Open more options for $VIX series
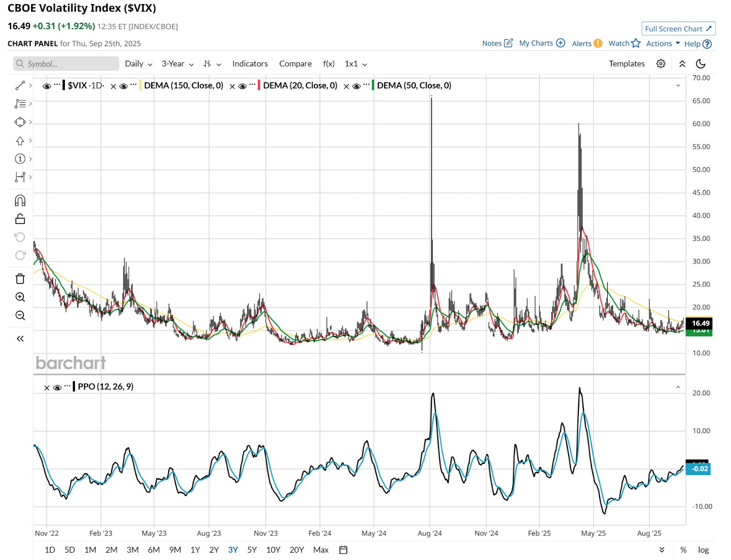This screenshot has height=560, width=731. point(57,85)
